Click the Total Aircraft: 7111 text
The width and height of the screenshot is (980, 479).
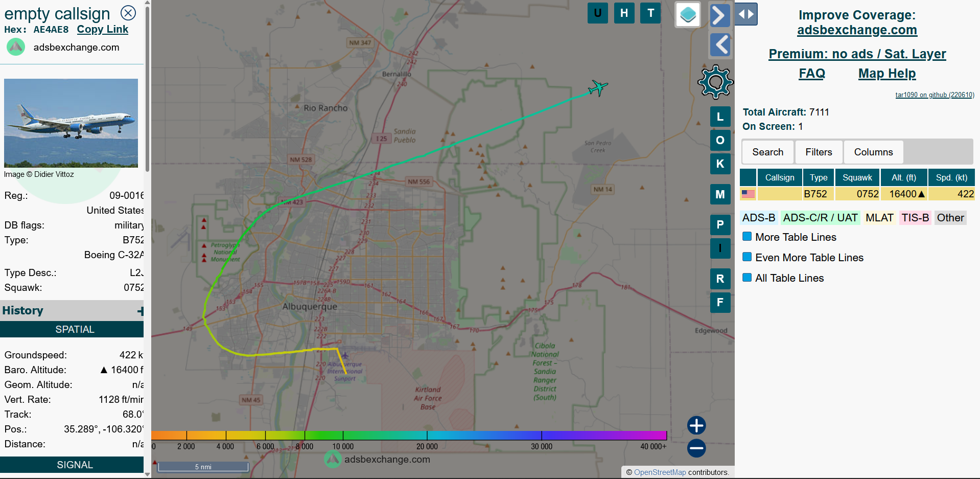(x=786, y=112)
